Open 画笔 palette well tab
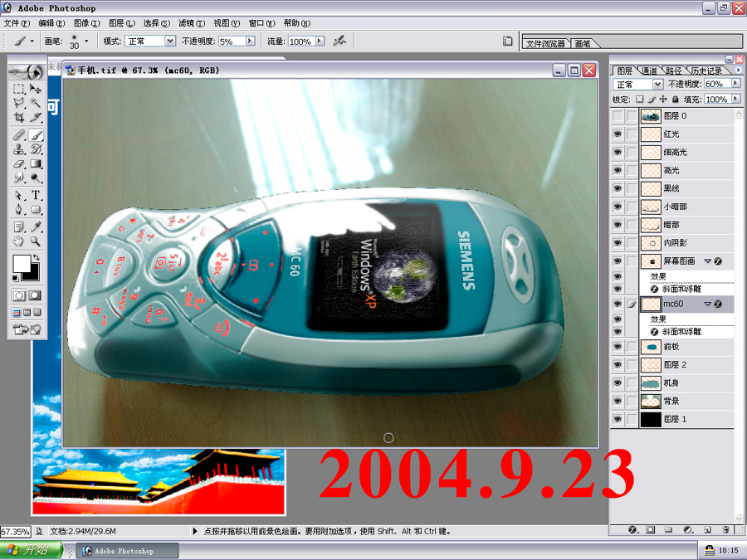Screen dimensions: 747x560 coord(583,44)
